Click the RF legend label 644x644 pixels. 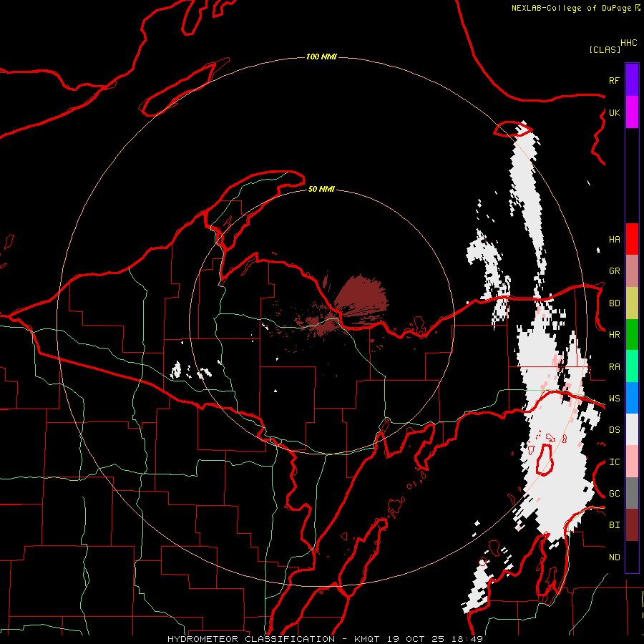pyautogui.click(x=614, y=80)
